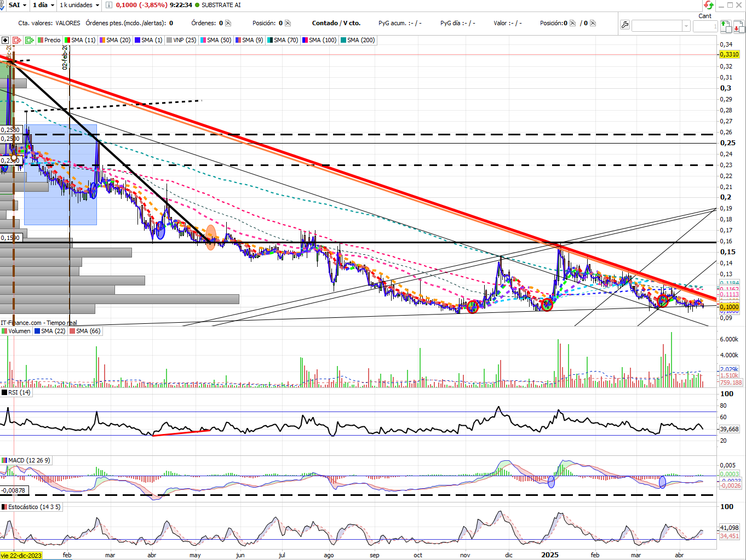Click the green-arrow buy order icon

tap(726, 26)
